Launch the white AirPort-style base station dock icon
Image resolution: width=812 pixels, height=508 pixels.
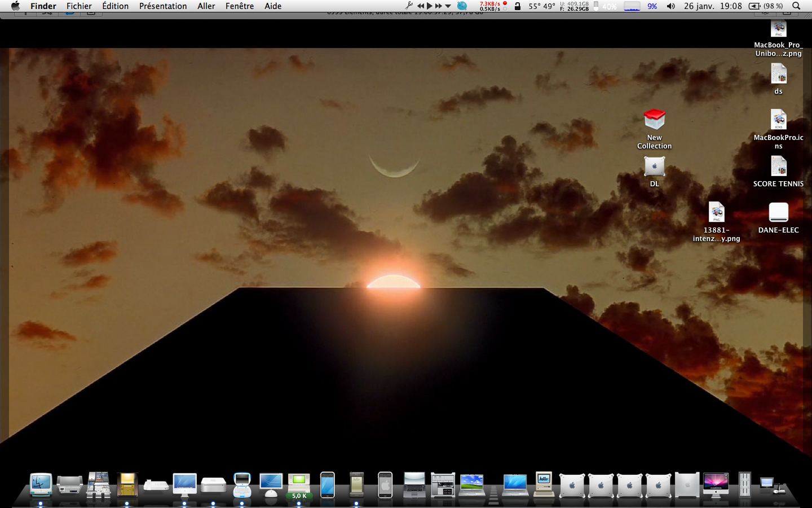pos(156,485)
